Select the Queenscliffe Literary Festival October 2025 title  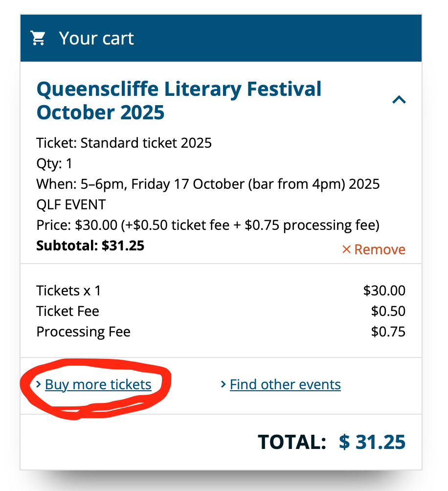pyautogui.click(x=179, y=101)
